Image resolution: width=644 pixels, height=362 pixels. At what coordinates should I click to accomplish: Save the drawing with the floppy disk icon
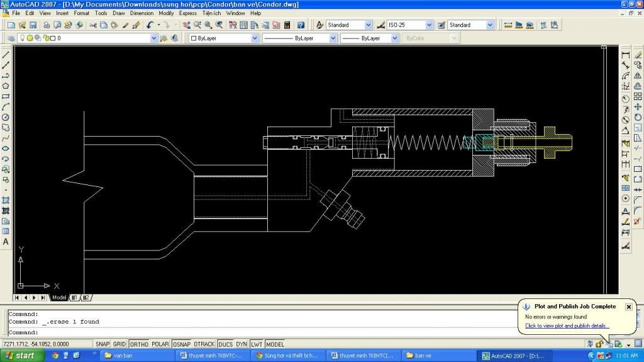tap(33, 25)
